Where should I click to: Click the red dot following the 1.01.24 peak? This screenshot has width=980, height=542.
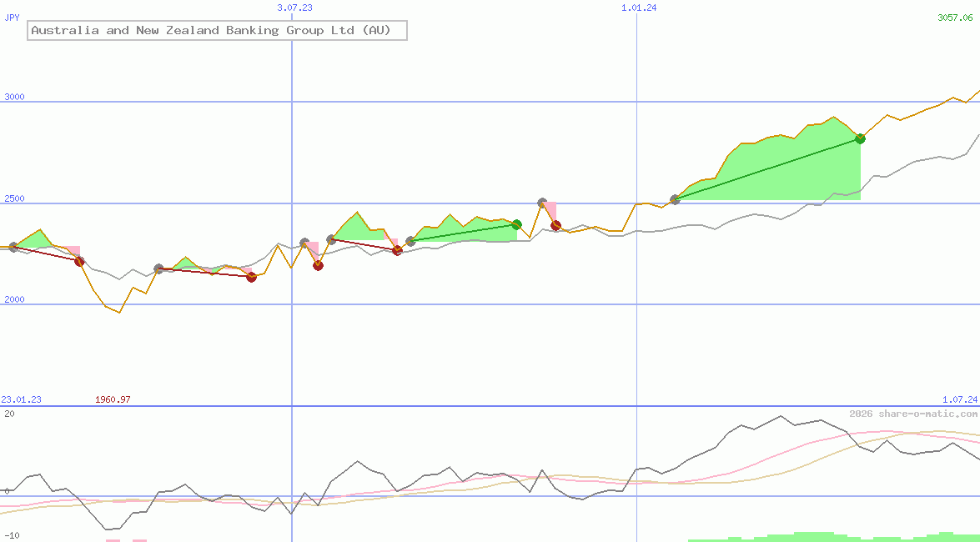[x=555, y=225]
